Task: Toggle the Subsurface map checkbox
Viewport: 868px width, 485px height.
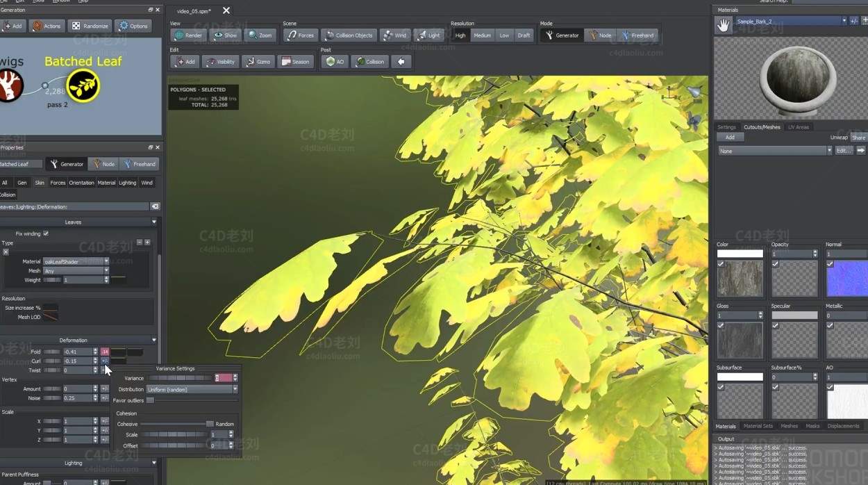Action: pyautogui.click(x=721, y=387)
